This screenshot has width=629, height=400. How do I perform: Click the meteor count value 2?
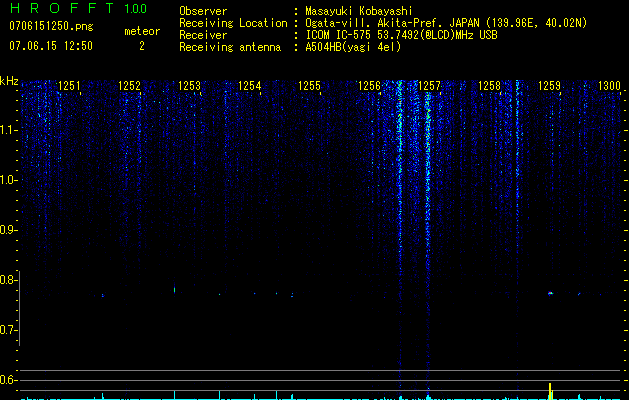[x=142, y=46]
